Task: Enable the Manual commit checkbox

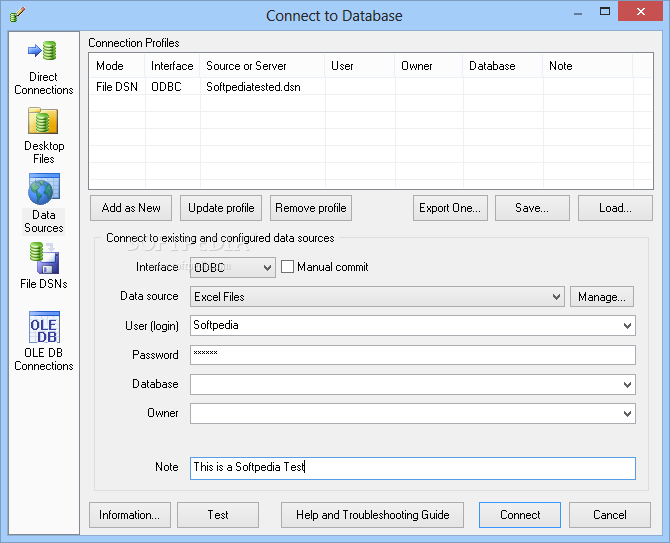Action: (287, 267)
